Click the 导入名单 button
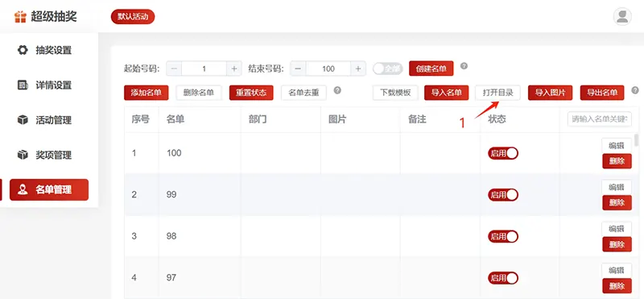The image size is (644, 299). pos(447,93)
